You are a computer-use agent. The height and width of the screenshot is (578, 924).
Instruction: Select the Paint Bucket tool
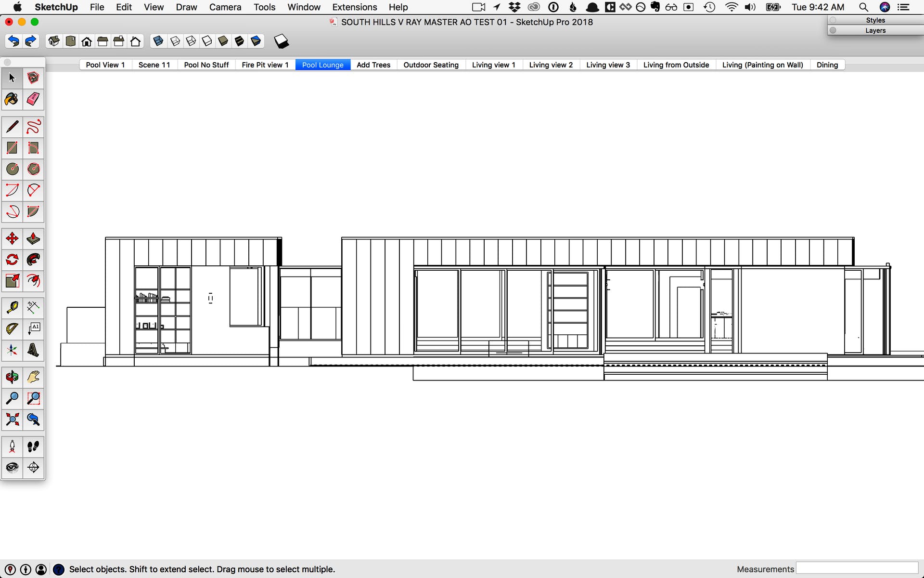12,99
